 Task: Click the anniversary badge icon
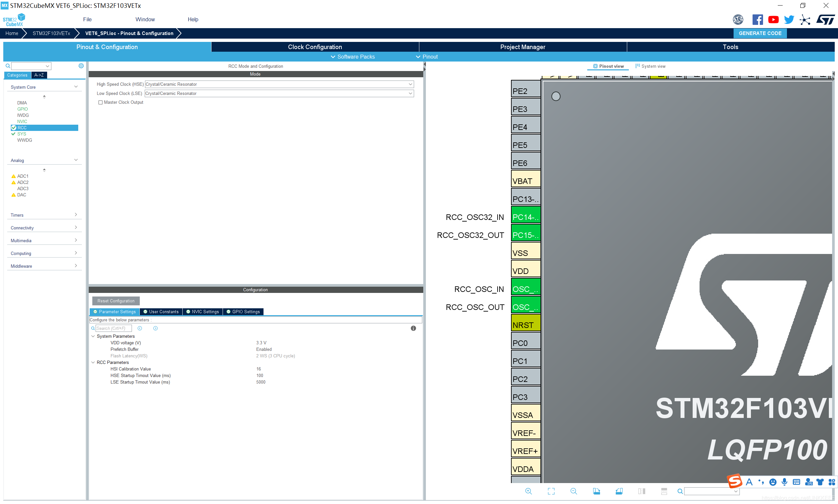(x=738, y=20)
